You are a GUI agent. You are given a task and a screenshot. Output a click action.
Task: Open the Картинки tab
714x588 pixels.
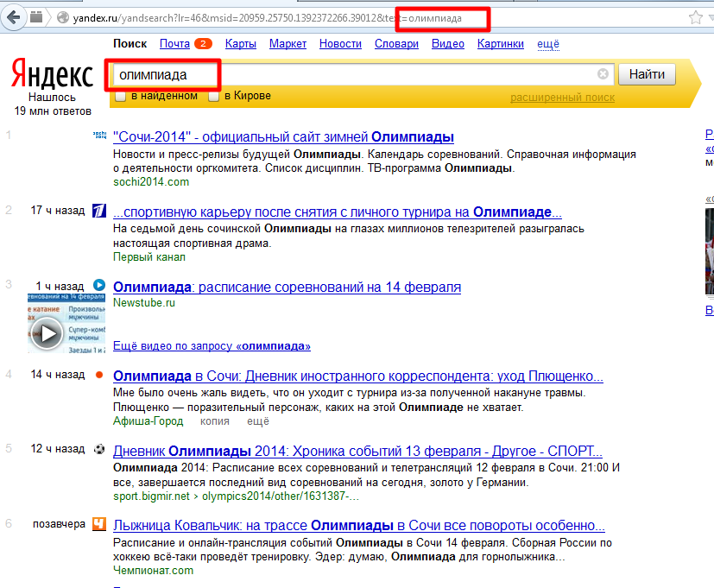[x=501, y=44]
